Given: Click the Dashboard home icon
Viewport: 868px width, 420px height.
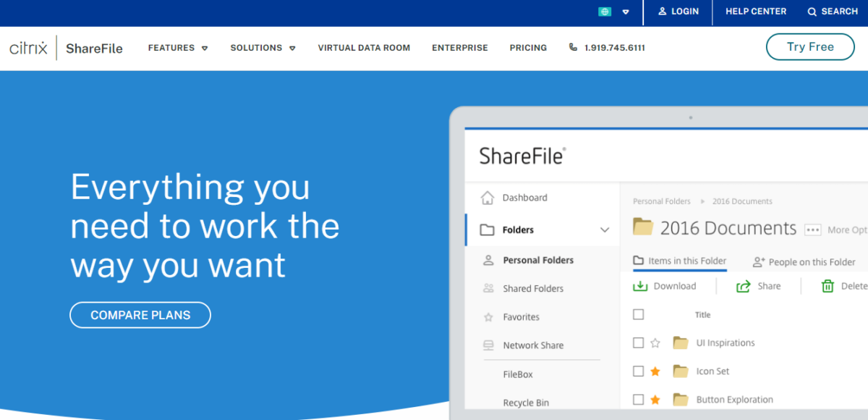Looking at the screenshot, I should (x=488, y=198).
